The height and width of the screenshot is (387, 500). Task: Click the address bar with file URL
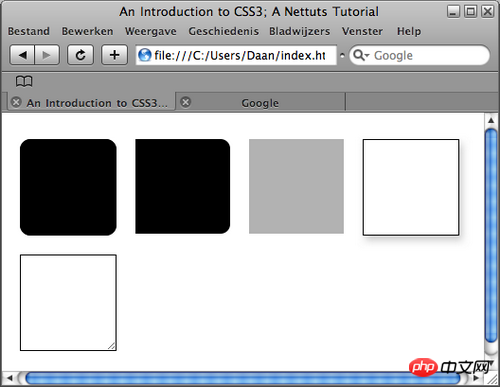[x=236, y=55]
